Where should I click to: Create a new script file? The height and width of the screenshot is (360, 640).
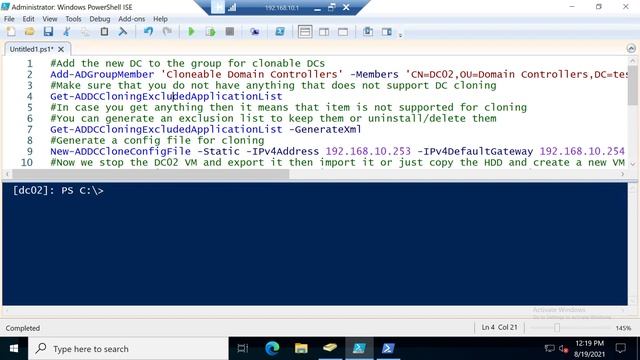(x=11, y=32)
